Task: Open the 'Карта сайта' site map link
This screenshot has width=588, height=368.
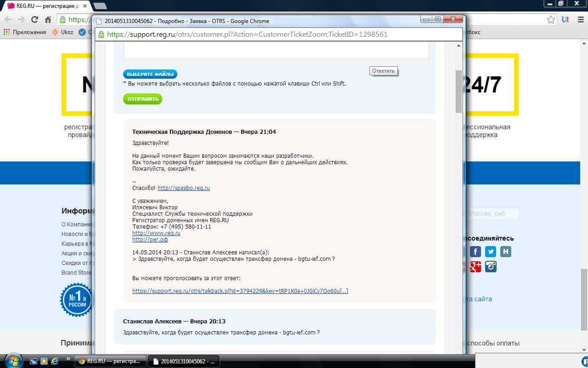Action: click(x=479, y=299)
